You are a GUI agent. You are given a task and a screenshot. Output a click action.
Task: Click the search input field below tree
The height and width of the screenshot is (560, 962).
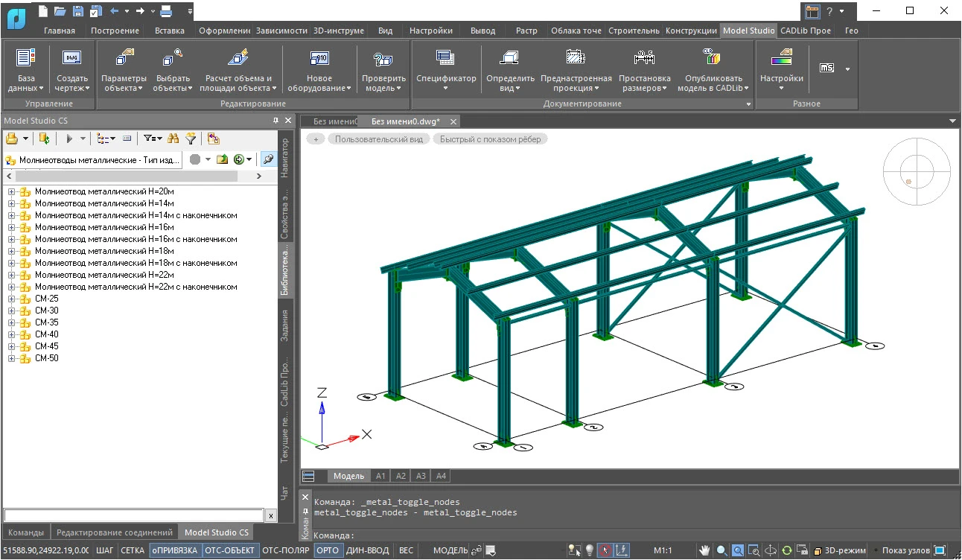pyautogui.click(x=134, y=515)
